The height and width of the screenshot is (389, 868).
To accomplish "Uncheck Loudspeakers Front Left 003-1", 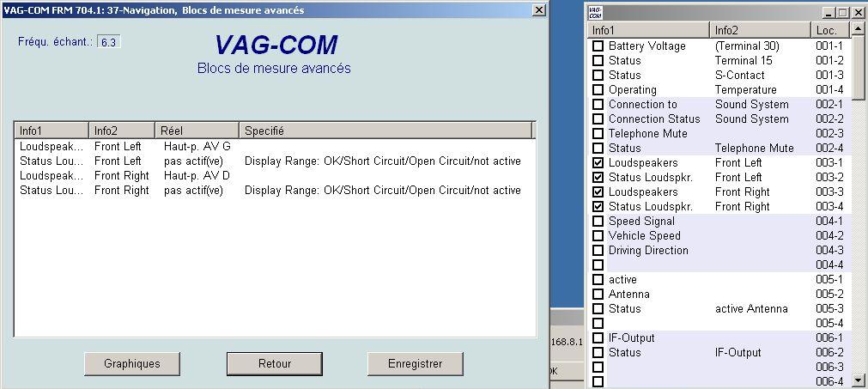I will [598, 162].
